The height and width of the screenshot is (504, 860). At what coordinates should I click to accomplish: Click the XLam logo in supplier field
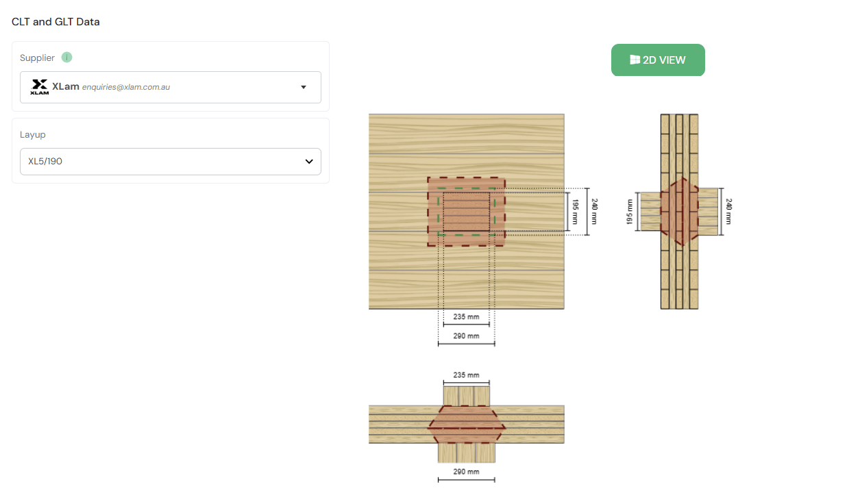click(x=40, y=87)
